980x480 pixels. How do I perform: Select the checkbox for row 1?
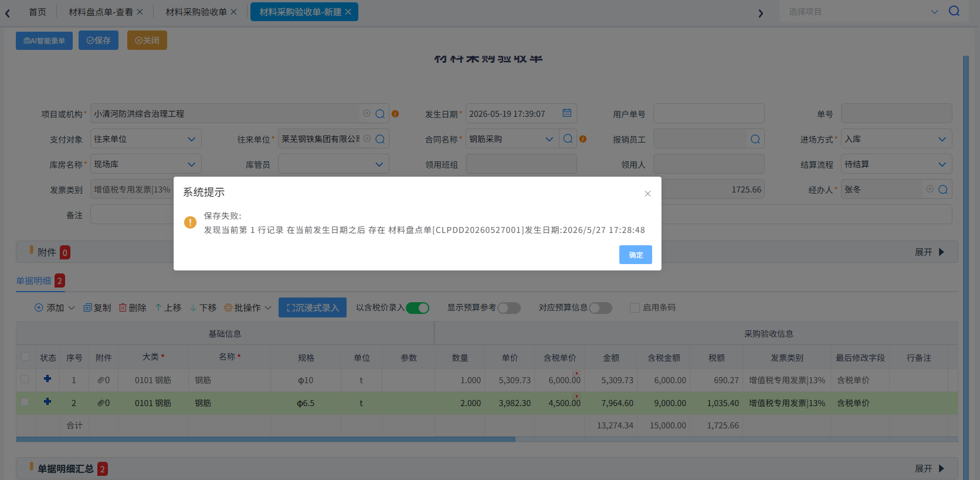pyautogui.click(x=25, y=379)
